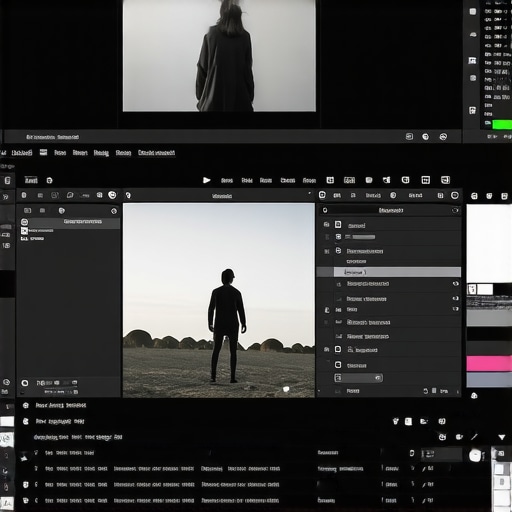Open the hamburger list icon in the menu bar

tap(43, 152)
